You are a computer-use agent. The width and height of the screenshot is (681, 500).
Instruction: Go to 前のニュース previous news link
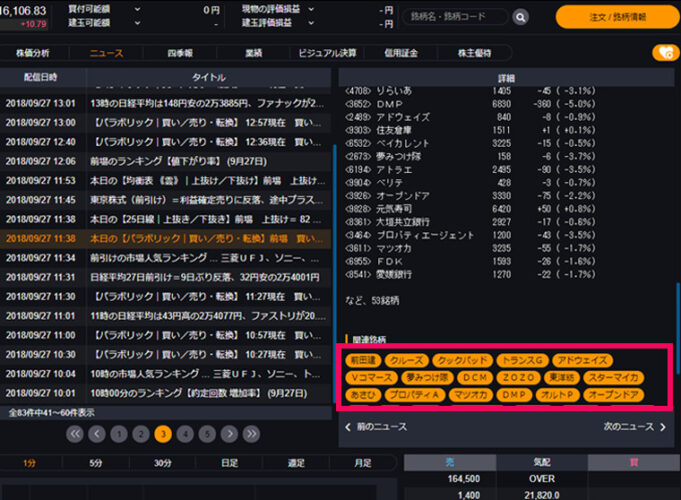tap(376, 427)
